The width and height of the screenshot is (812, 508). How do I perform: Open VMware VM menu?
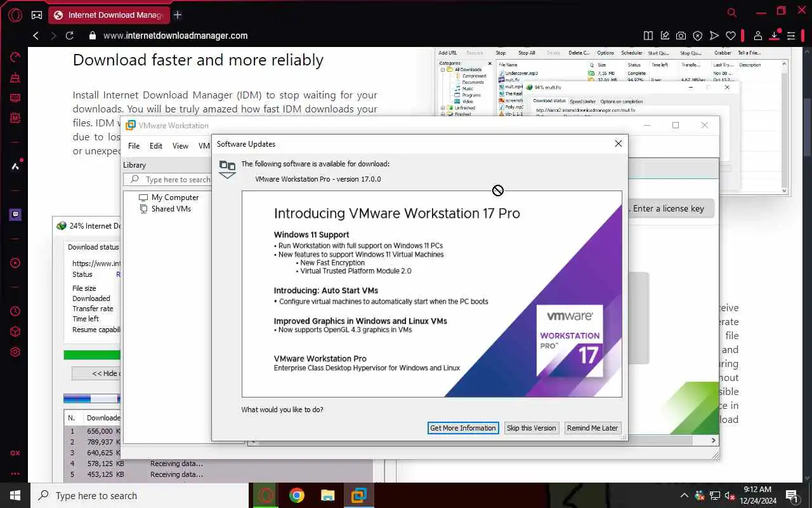tap(204, 146)
